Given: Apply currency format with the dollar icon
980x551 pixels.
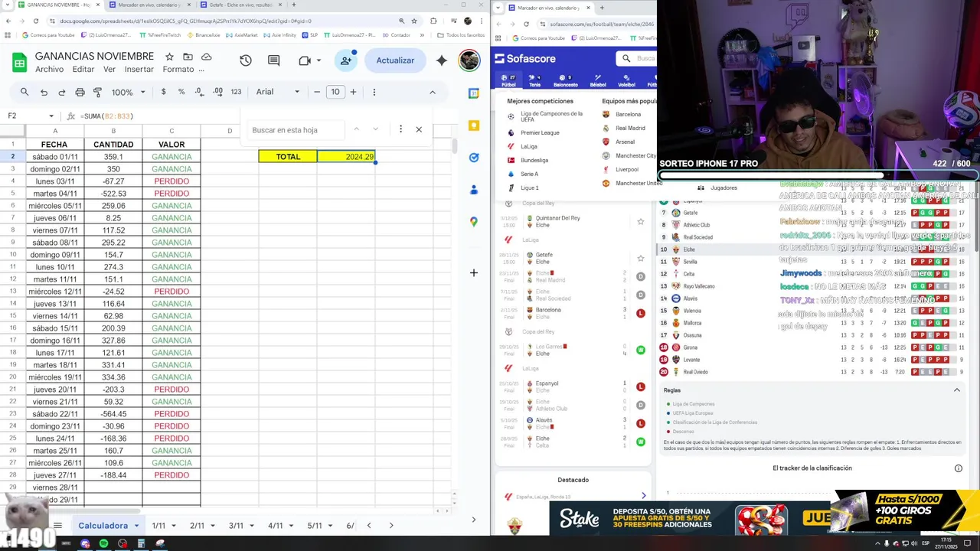Looking at the screenshot, I should [x=163, y=92].
